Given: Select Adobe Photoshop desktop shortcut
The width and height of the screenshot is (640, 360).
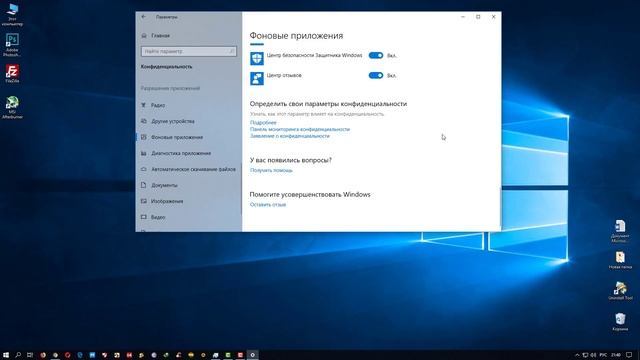Looking at the screenshot, I should coord(12,45).
